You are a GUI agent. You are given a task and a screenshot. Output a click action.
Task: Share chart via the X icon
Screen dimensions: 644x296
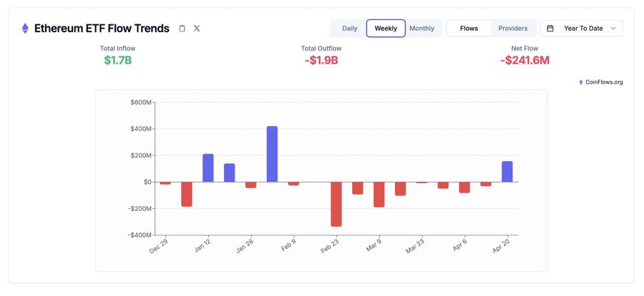tap(197, 29)
